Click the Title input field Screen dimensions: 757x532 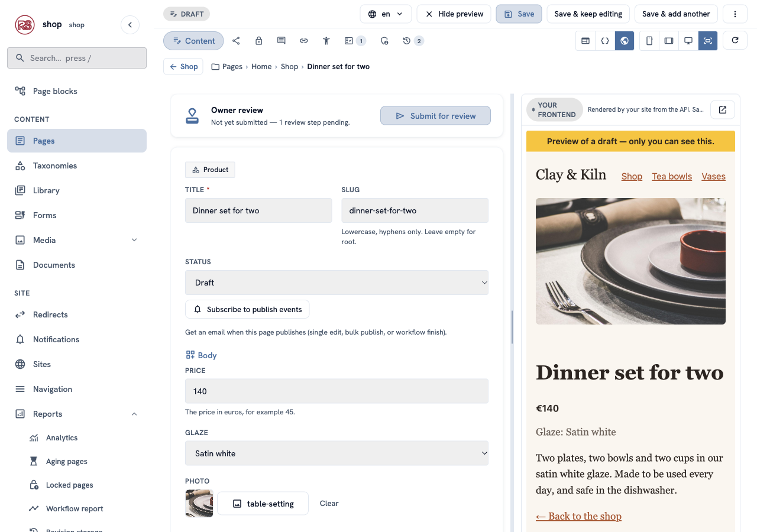(258, 210)
